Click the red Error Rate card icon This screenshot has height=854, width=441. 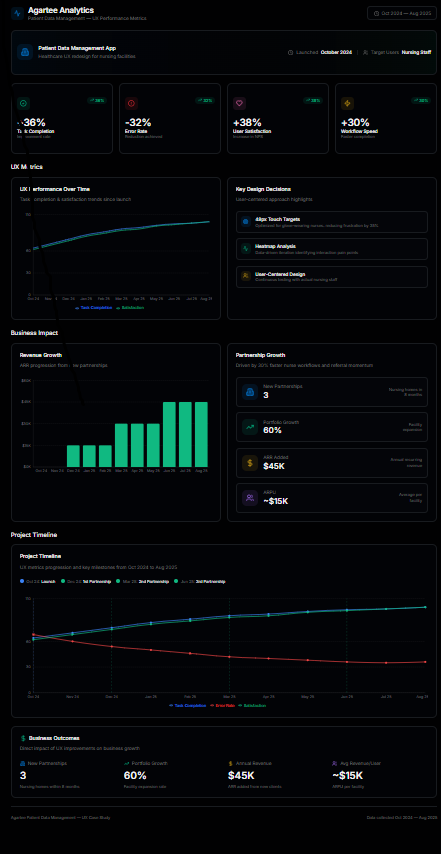pyautogui.click(x=131, y=103)
